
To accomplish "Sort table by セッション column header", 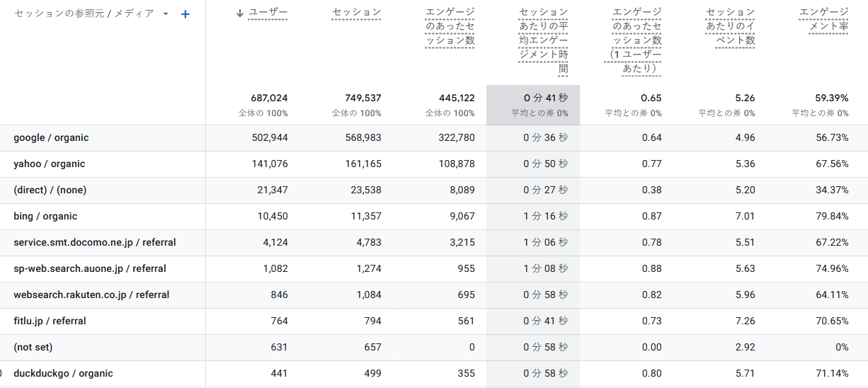I will [x=357, y=12].
